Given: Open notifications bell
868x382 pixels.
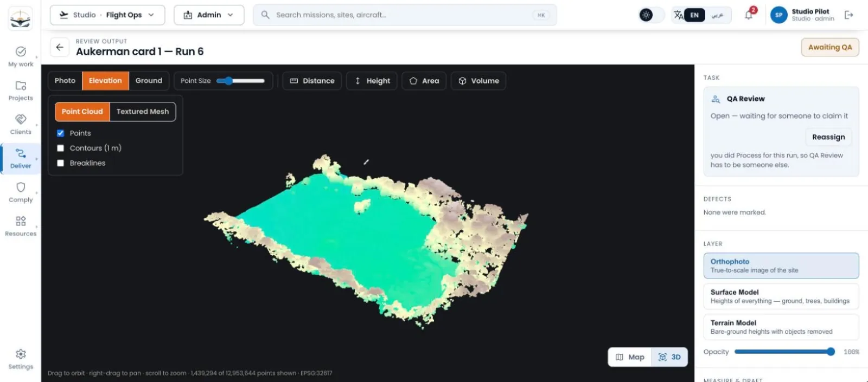Looking at the screenshot, I should [749, 15].
